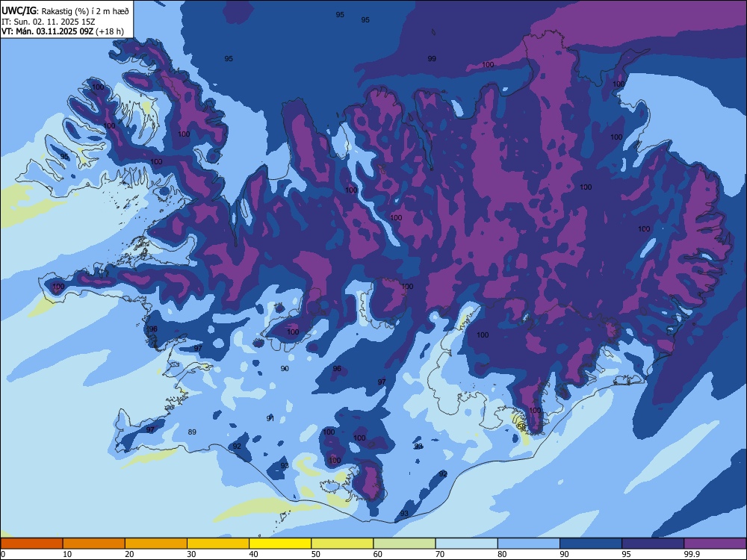Click the dark orange 0–10 legend swatch
This screenshot has width=747, height=560.
point(31,544)
